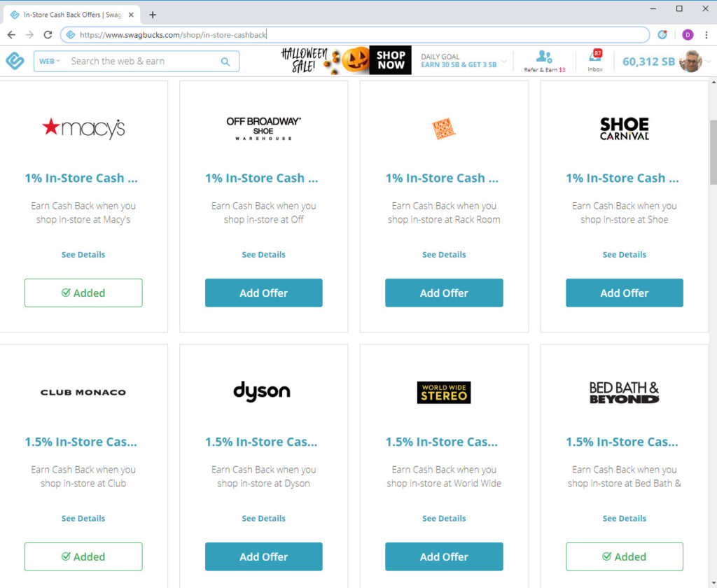Image resolution: width=717 pixels, height=588 pixels.
Task: Click the Shoe Carnival logo
Action: pos(624,129)
